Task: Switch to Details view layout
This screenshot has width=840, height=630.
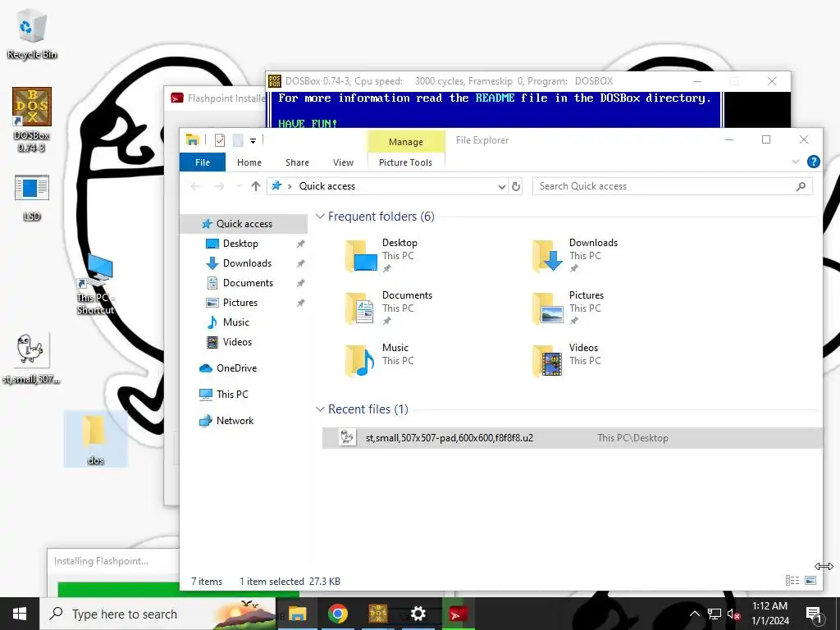Action: [x=792, y=580]
